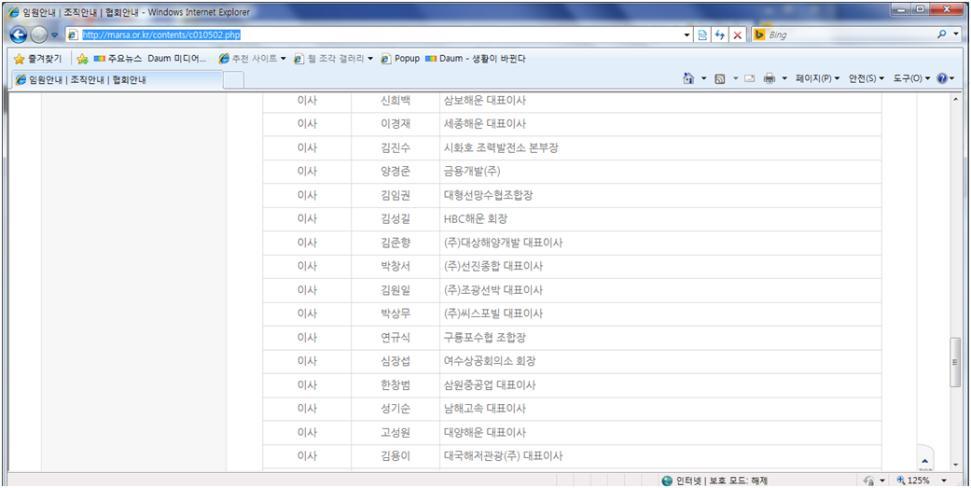The image size is (971, 488).
Task: Click the blue Help question mark icon
Action: click(x=942, y=79)
